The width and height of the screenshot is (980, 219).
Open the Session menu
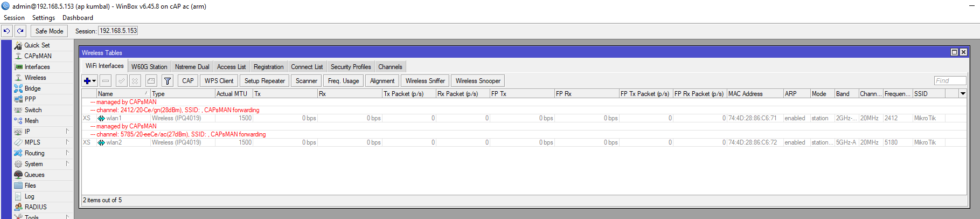coord(14,18)
